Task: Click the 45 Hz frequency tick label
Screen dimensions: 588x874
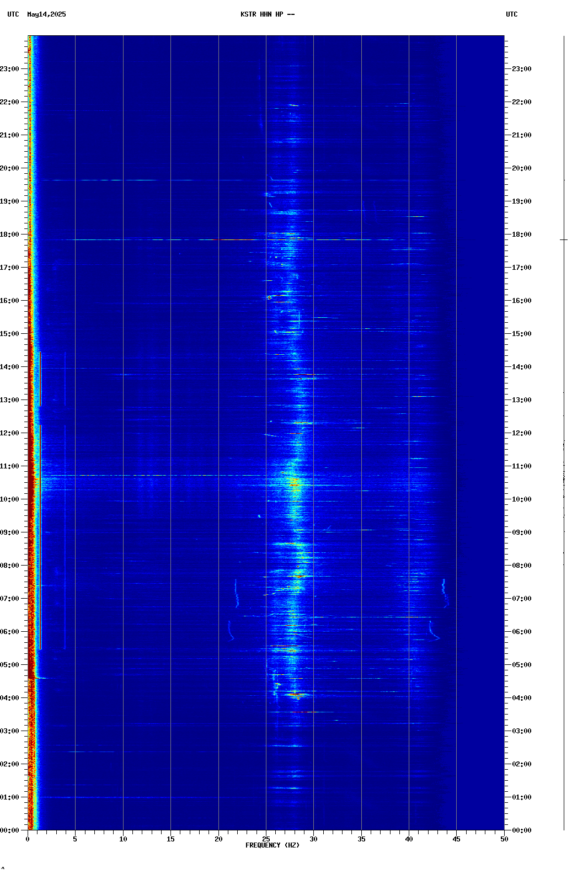Action: coord(456,839)
